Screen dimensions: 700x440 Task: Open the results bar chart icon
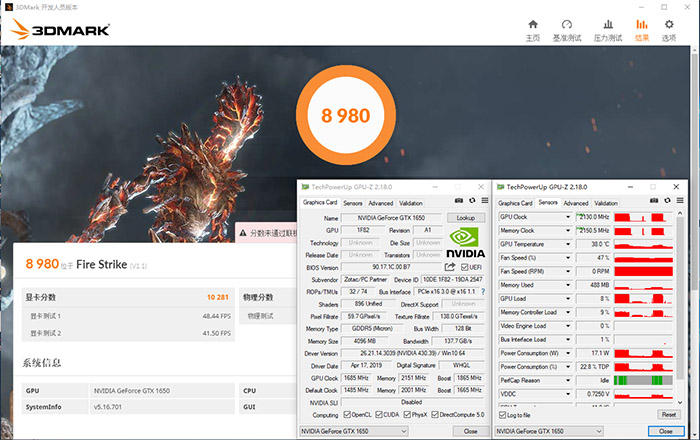coord(642,25)
